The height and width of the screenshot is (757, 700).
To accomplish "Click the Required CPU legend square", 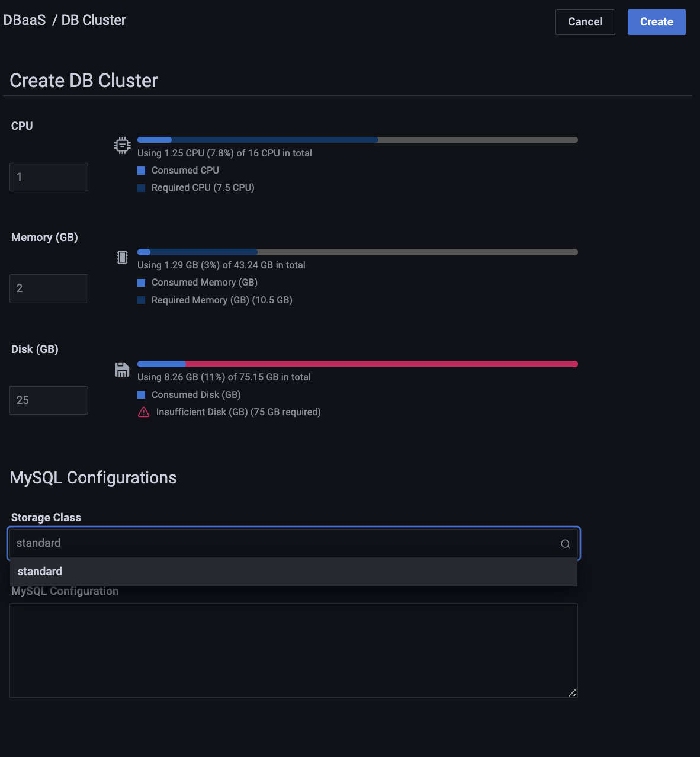I will click(142, 188).
